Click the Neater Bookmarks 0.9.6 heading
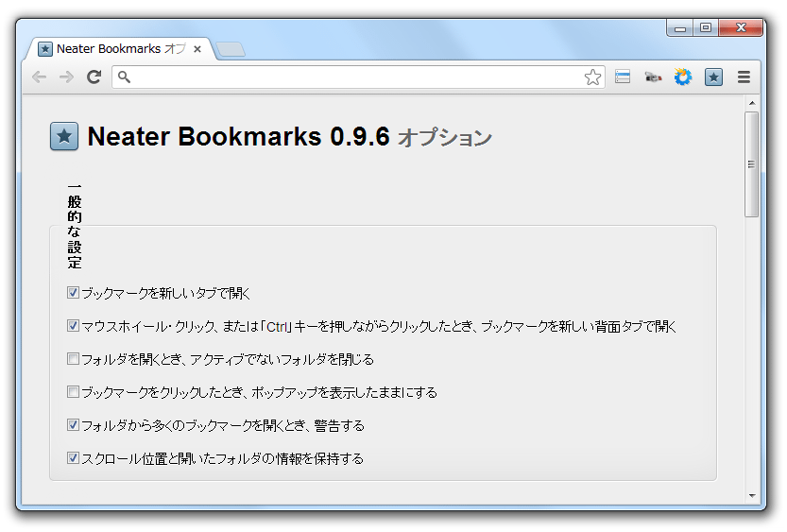Image resolution: width=787 pixels, height=532 pixels. pos(238,136)
